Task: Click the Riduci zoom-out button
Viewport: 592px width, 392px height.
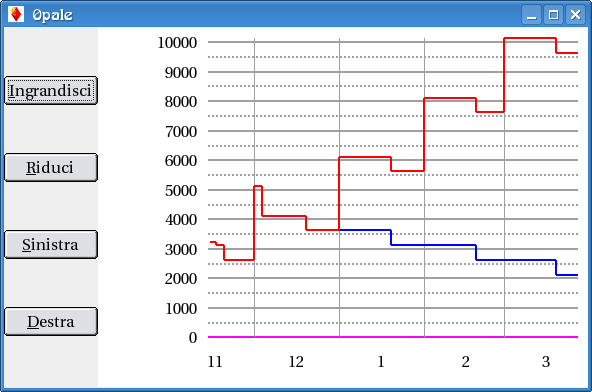Action: (51, 168)
